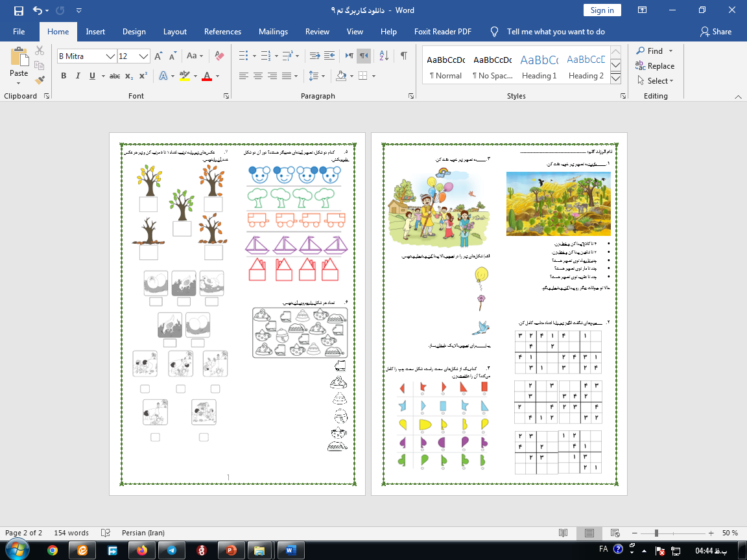This screenshot has width=747, height=560.
Task: Click the Share button
Action: point(716,31)
